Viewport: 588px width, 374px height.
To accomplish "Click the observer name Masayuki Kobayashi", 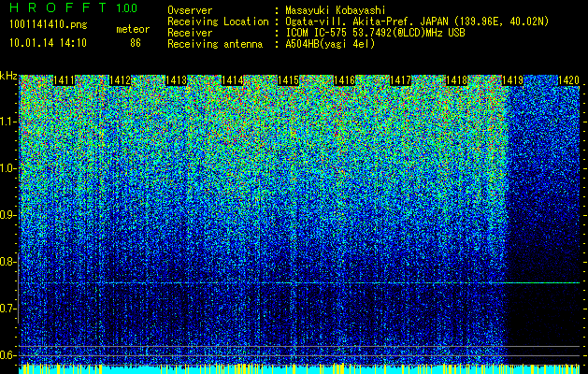I will [x=335, y=10].
